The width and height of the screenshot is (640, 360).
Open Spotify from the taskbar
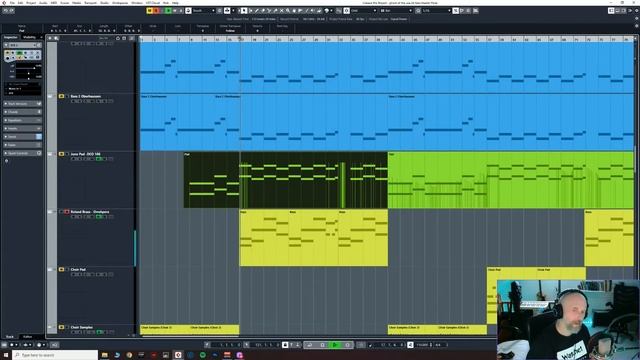pyautogui.click(x=203, y=355)
